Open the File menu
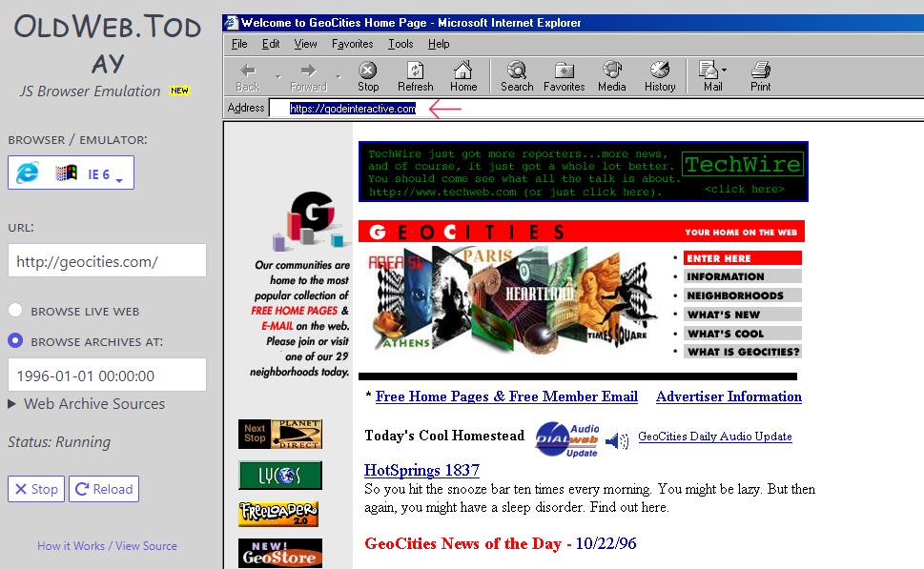Screen dimensions: 924x569 point(239,44)
